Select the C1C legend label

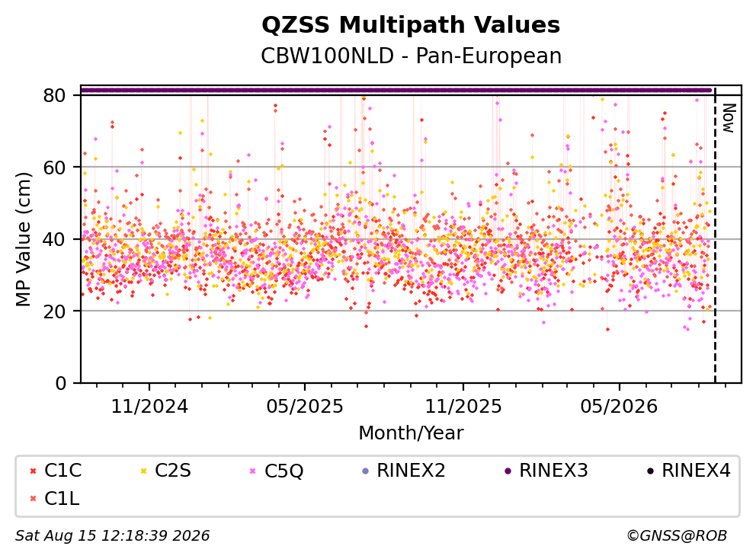tap(62, 471)
